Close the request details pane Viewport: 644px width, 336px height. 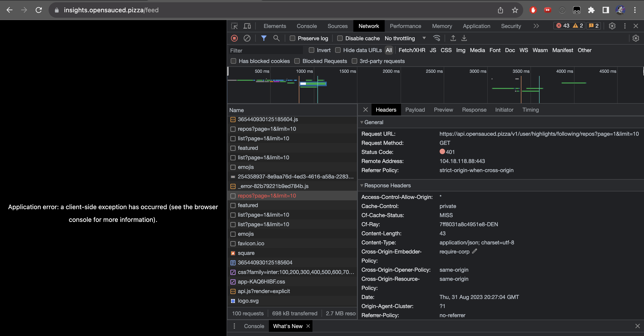(x=365, y=110)
